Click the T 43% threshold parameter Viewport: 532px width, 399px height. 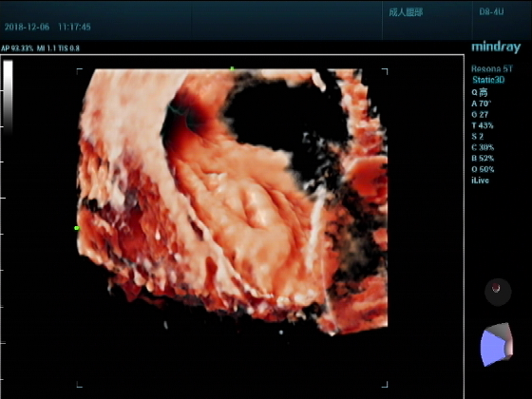click(483, 125)
